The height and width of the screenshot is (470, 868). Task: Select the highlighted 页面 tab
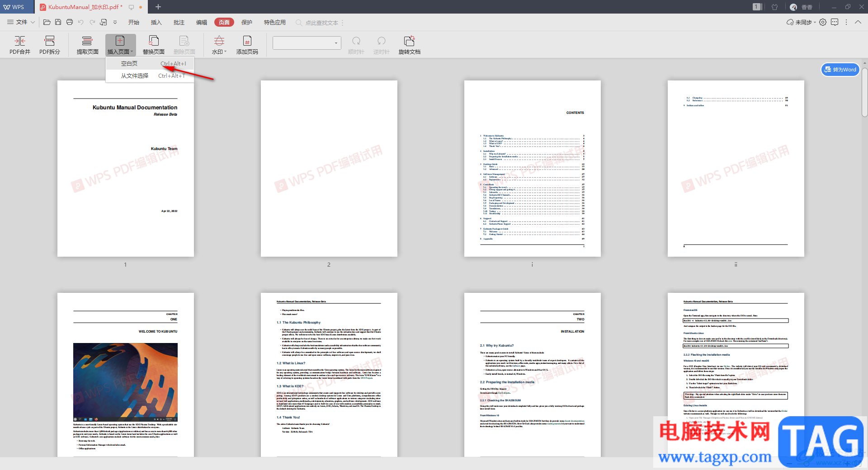224,22
